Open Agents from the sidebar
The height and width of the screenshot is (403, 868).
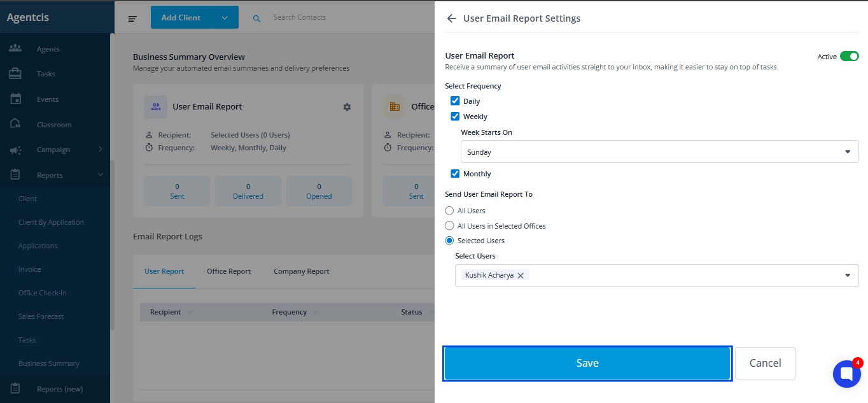[x=48, y=49]
